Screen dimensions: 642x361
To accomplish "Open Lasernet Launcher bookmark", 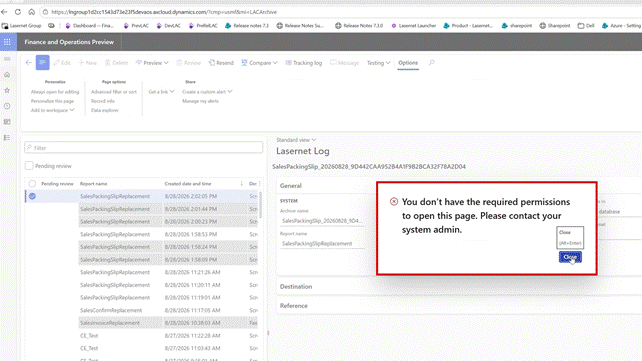I will tap(414, 25).
